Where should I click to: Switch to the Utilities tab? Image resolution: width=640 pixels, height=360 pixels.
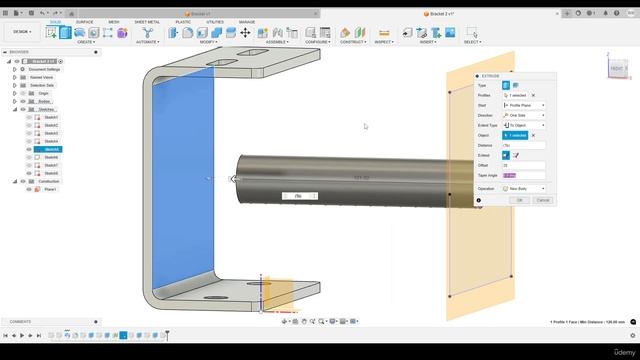pyautogui.click(x=215, y=22)
